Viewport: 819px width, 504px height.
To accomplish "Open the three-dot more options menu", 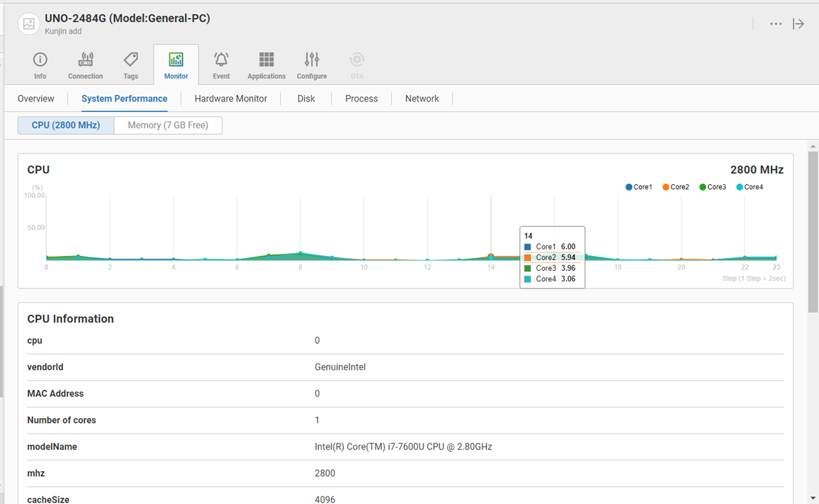I will (776, 24).
